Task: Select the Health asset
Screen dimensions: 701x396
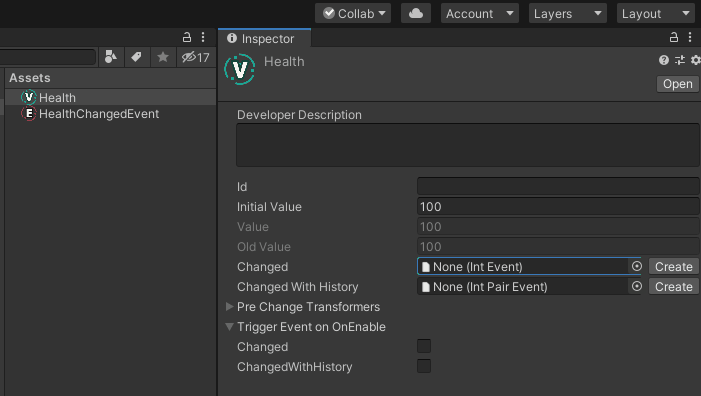Action: click(x=110, y=97)
